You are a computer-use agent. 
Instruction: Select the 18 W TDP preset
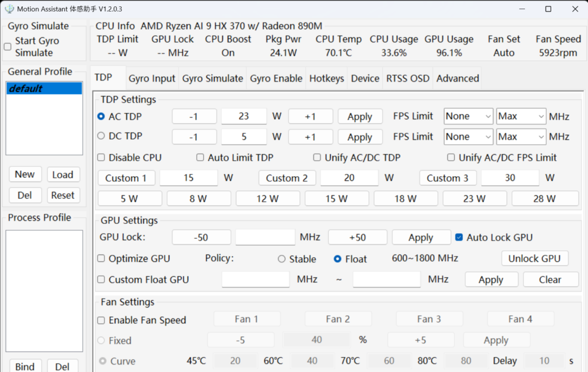click(x=406, y=199)
